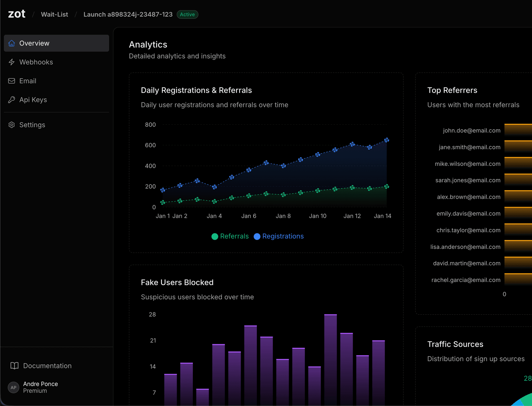This screenshot has height=406, width=532.
Task: Click the Settings gear icon
Action: (x=12, y=125)
